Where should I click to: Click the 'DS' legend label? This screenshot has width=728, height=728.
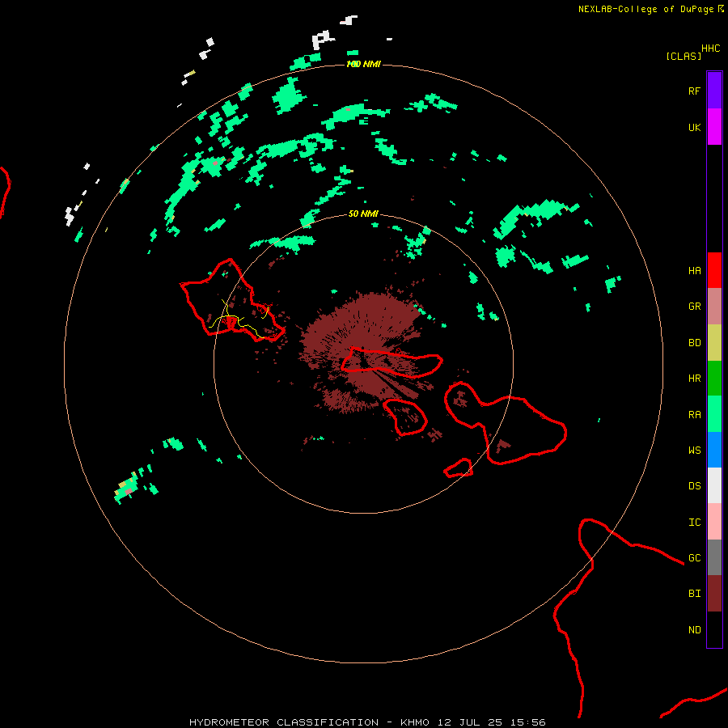click(694, 486)
